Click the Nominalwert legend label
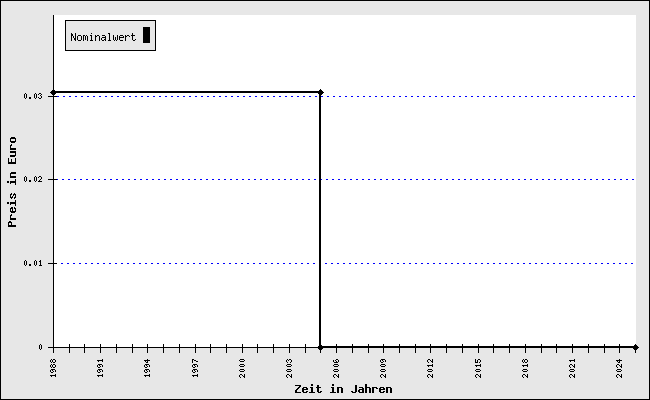 coord(103,37)
